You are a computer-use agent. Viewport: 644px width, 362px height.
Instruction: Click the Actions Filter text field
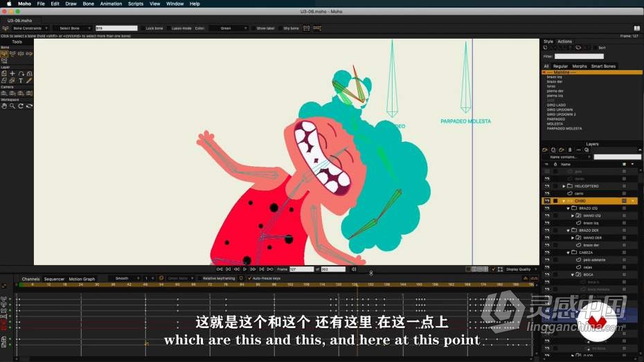pyautogui.click(x=579, y=56)
